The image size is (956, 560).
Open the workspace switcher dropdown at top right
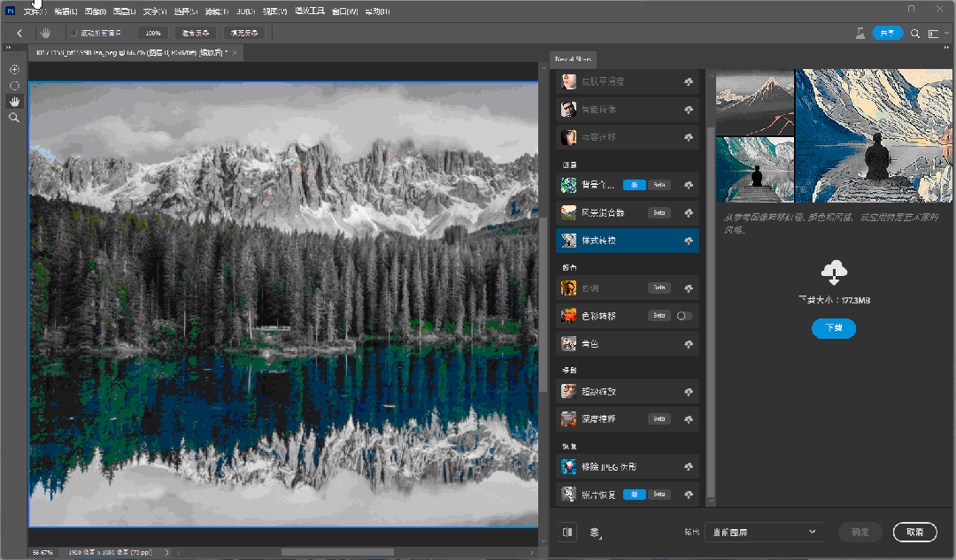(x=937, y=34)
